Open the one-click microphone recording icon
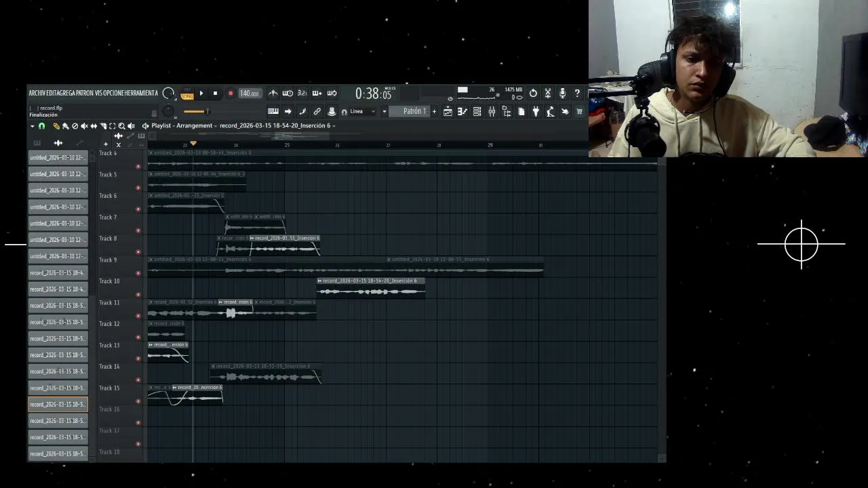 point(562,94)
